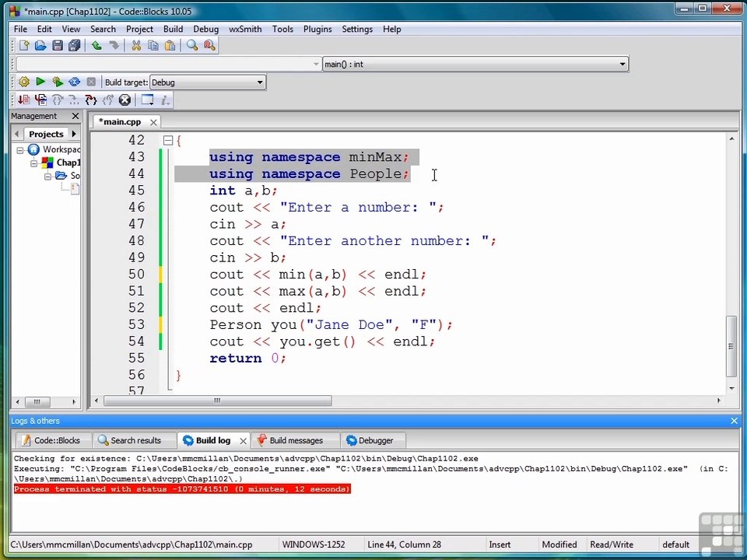Click the Open file folder icon
The image size is (747, 560).
[x=40, y=45]
